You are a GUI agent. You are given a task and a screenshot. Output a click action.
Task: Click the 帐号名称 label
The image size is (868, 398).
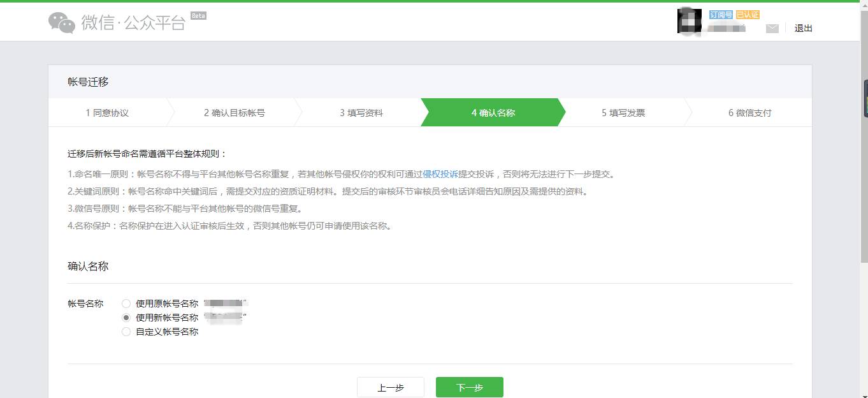coord(85,304)
